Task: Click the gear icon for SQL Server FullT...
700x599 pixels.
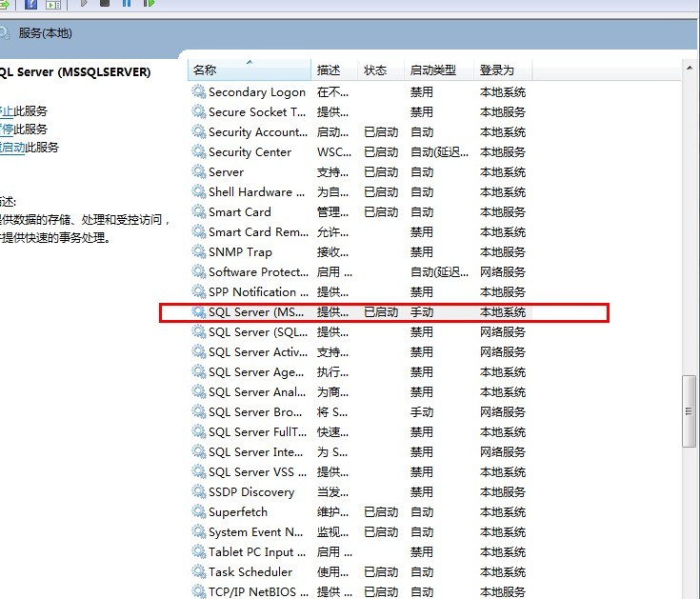Action: [x=199, y=432]
